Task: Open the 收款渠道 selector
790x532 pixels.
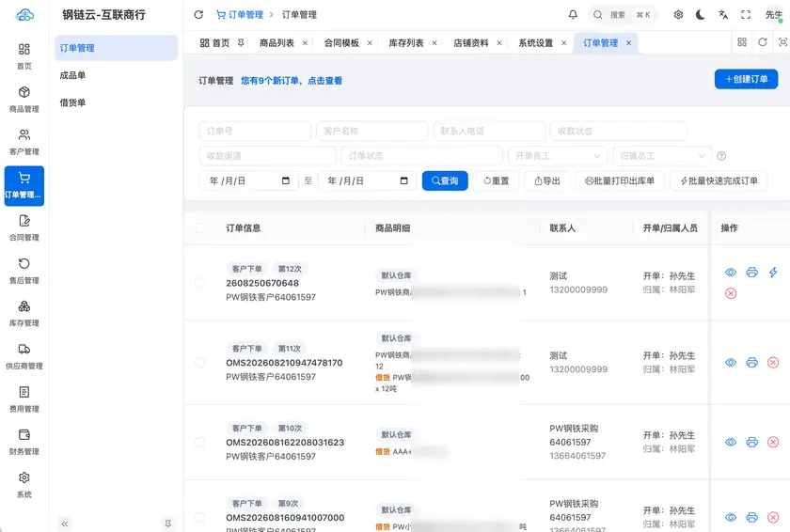Action: 267,156
